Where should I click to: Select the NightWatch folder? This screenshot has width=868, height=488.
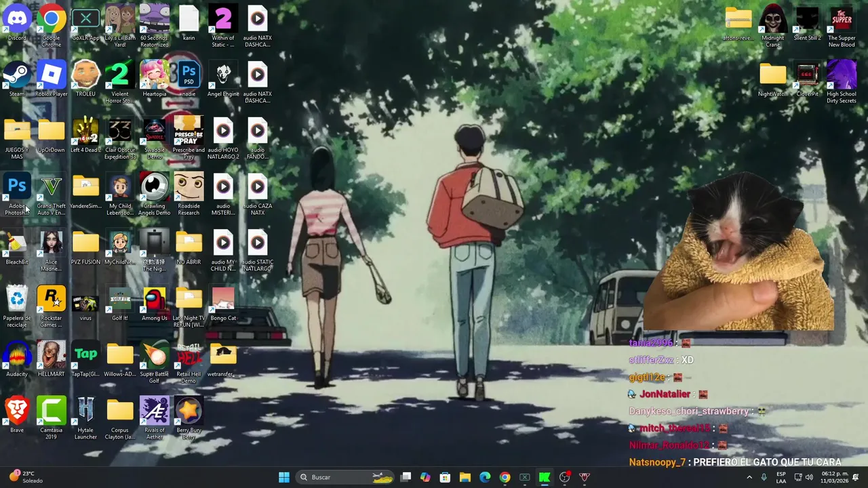click(x=772, y=79)
